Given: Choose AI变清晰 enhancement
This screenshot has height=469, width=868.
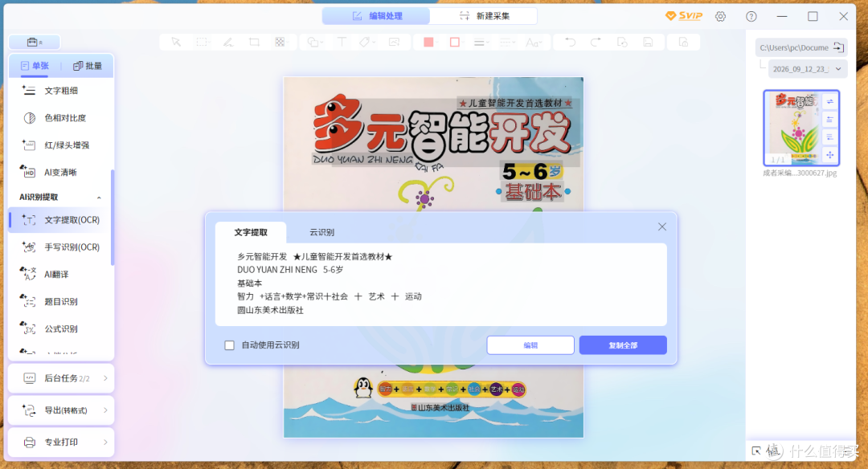Looking at the screenshot, I should click(x=60, y=172).
